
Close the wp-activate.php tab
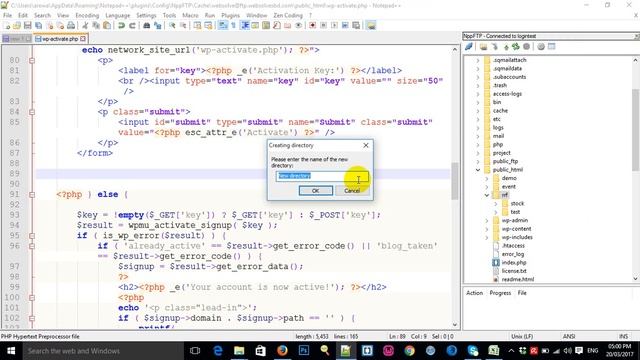click(83, 39)
